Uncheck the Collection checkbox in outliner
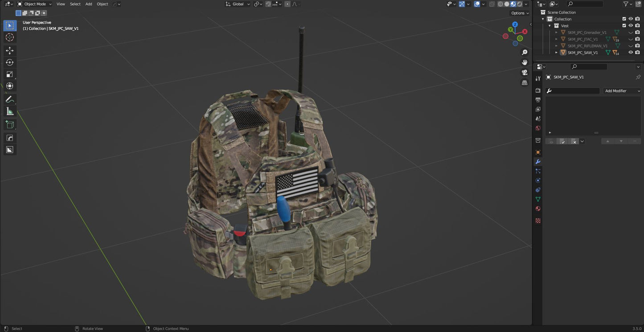The image size is (644, 332). 624,19
